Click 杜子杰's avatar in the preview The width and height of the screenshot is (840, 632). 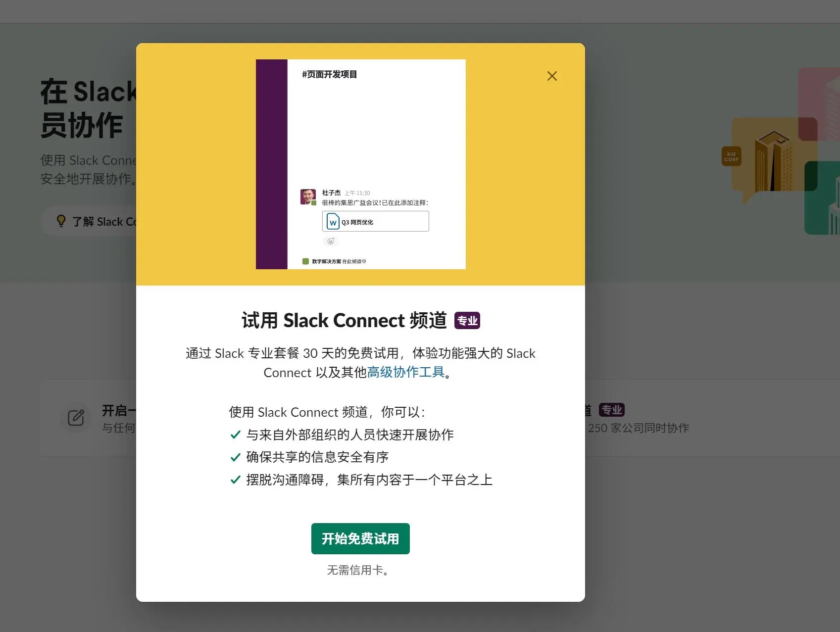(308, 196)
